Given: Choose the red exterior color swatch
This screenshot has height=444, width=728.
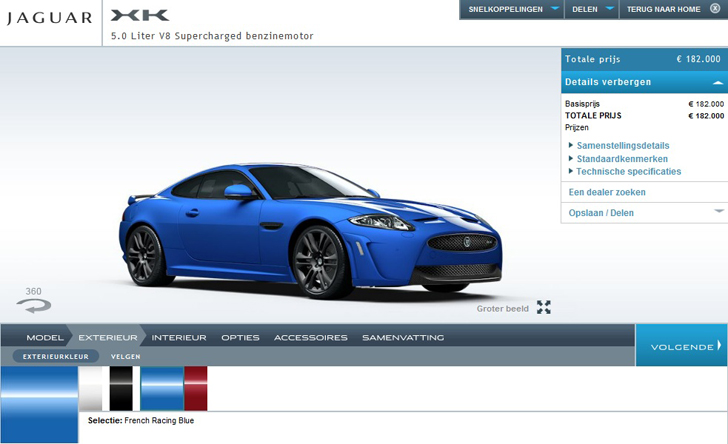Looking at the screenshot, I should [x=196, y=388].
